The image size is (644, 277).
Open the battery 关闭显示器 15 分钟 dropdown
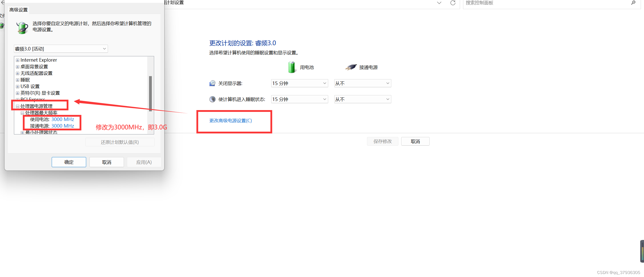tap(299, 83)
